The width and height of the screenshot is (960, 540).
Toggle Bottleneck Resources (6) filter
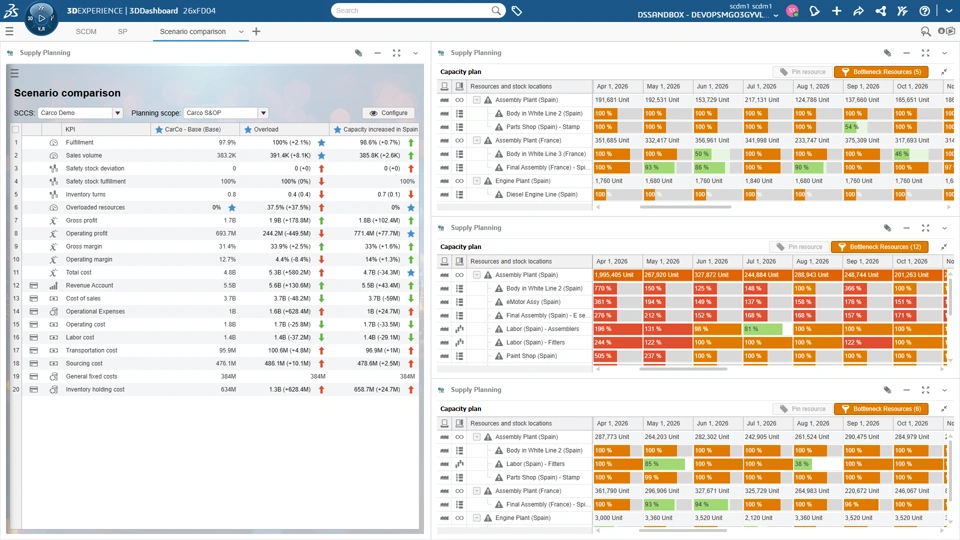(x=881, y=408)
